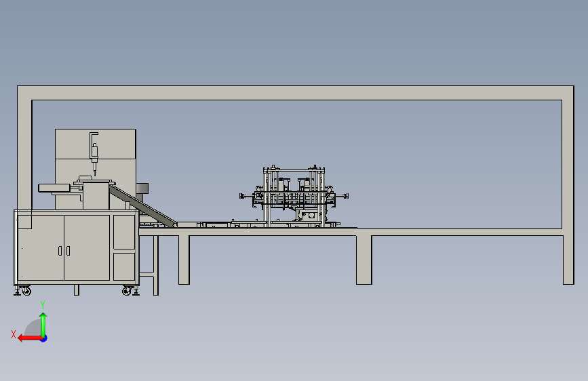Select the lower small drawer panel on cabinet

point(124,266)
